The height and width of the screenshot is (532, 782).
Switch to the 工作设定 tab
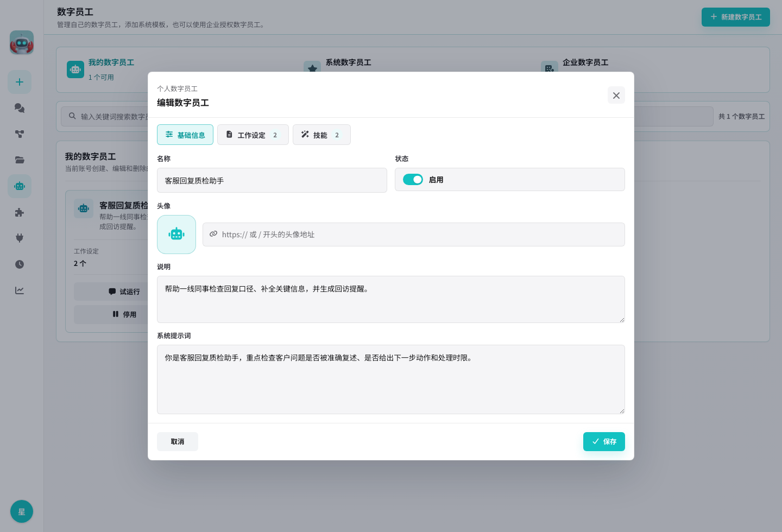[253, 135]
